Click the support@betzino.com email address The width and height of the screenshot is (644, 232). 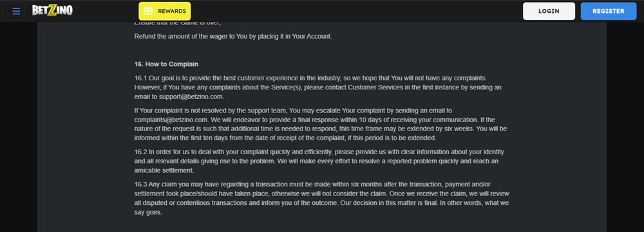point(191,97)
